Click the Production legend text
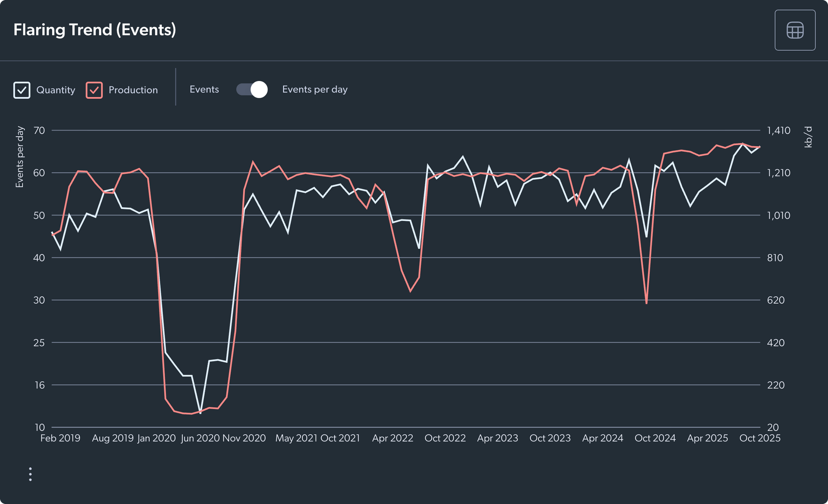The height and width of the screenshot is (504, 828). 133,90
